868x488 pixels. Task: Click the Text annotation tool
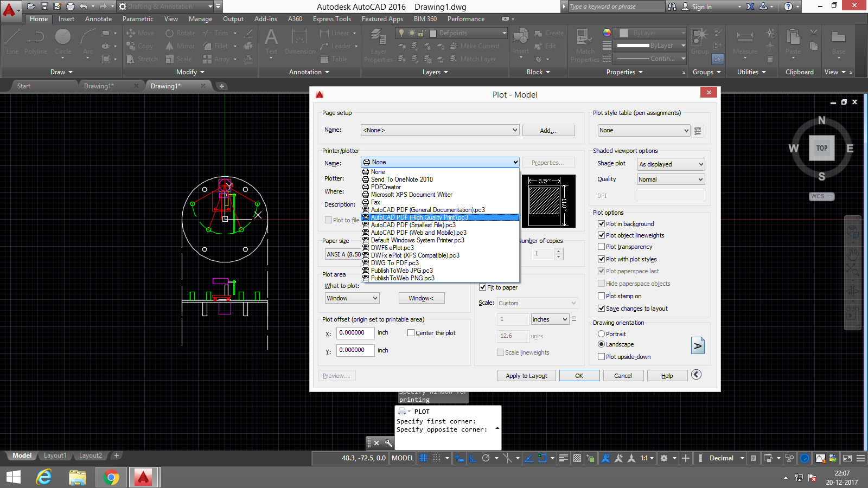(x=271, y=42)
